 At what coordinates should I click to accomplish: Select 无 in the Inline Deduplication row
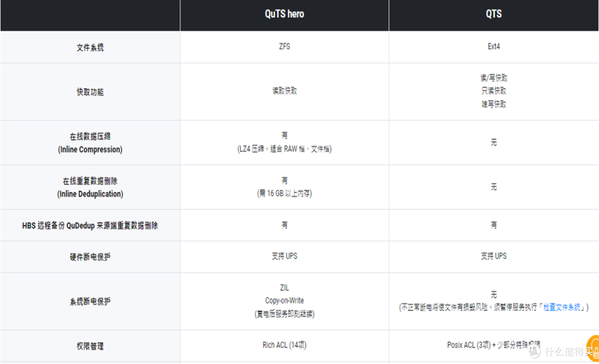tap(494, 187)
